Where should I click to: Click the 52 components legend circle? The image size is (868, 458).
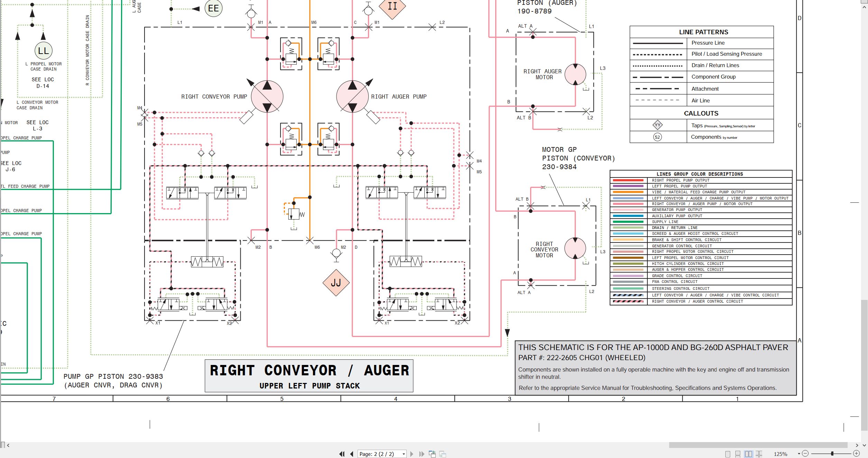pyautogui.click(x=657, y=137)
